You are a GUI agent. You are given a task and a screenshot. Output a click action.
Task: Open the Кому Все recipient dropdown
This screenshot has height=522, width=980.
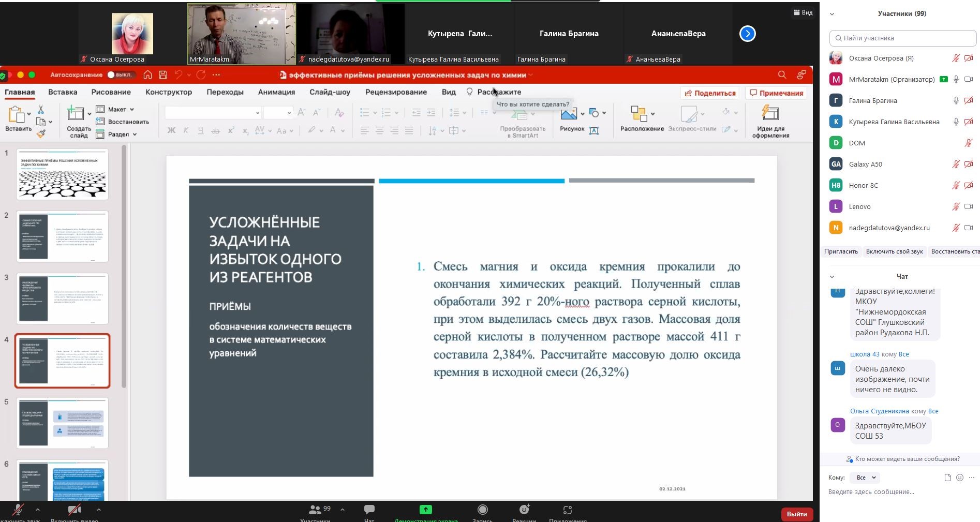(866, 478)
